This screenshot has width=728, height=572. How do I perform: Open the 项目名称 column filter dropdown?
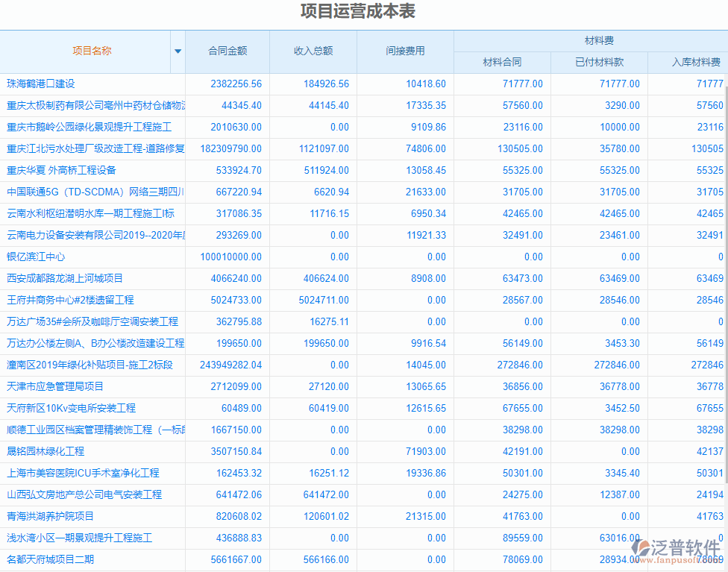(178, 51)
